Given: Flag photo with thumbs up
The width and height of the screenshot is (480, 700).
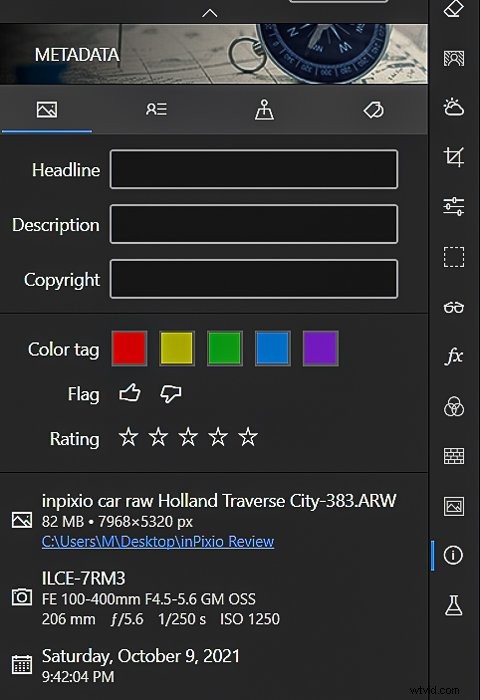Looking at the screenshot, I should pyautogui.click(x=130, y=393).
